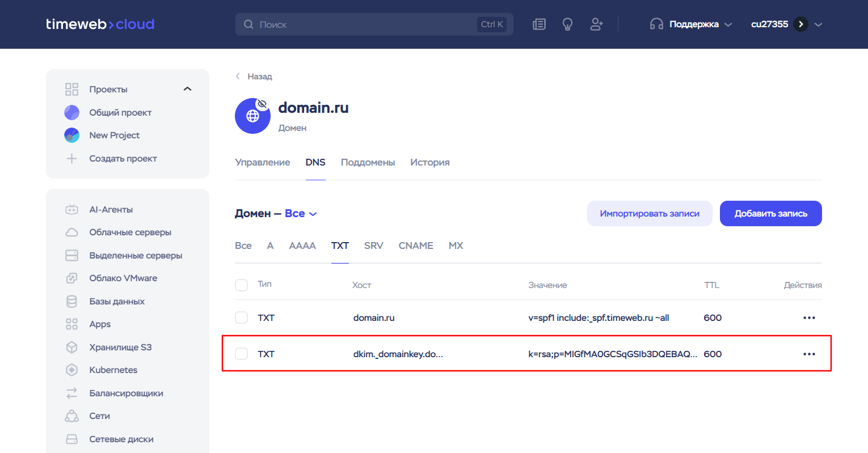Click the lightbulb ideas icon
The width and height of the screenshot is (868, 453).
pos(567,24)
